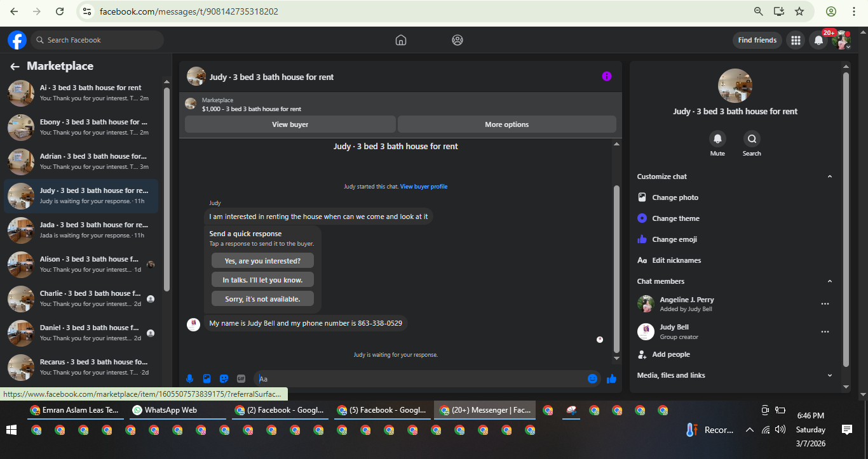Viewport: 868px width, 459px height.
Task: Click the More options button
Action: tap(507, 124)
